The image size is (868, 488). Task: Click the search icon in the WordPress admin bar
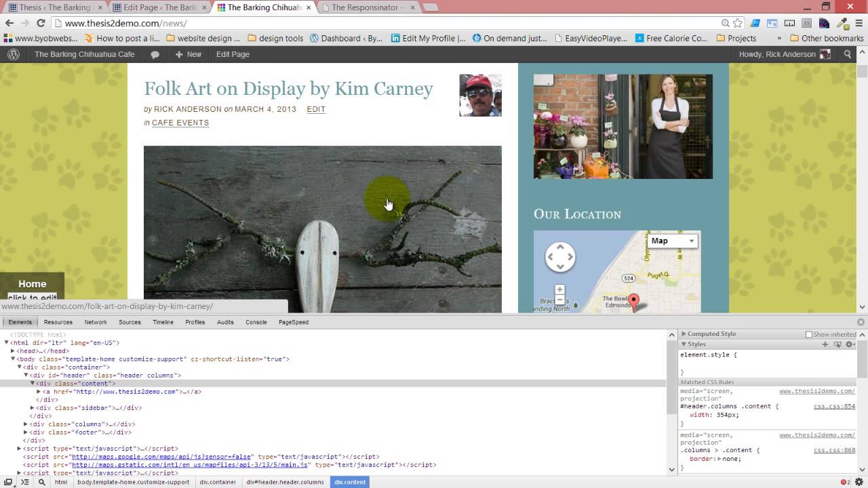click(x=847, y=54)
